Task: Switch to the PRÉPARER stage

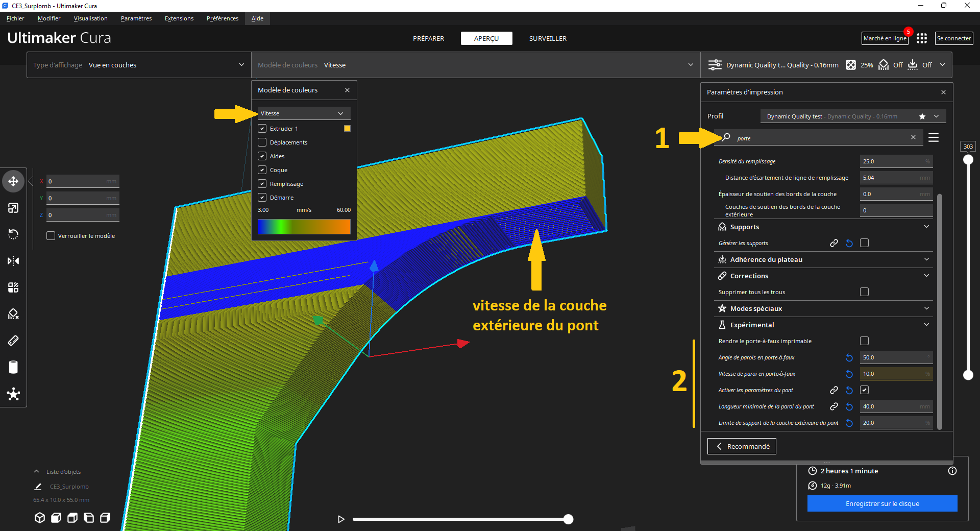Action: pyautogui.click(x=429, y=38)
